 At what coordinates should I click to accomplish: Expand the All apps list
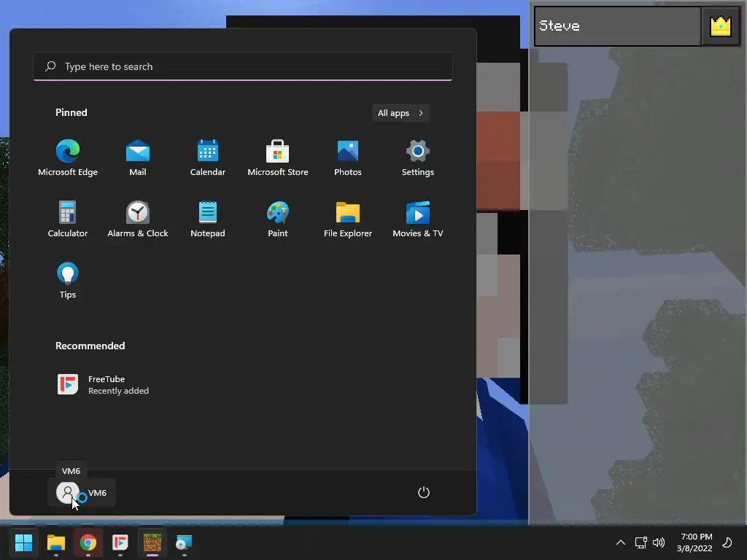click(400, 113)
